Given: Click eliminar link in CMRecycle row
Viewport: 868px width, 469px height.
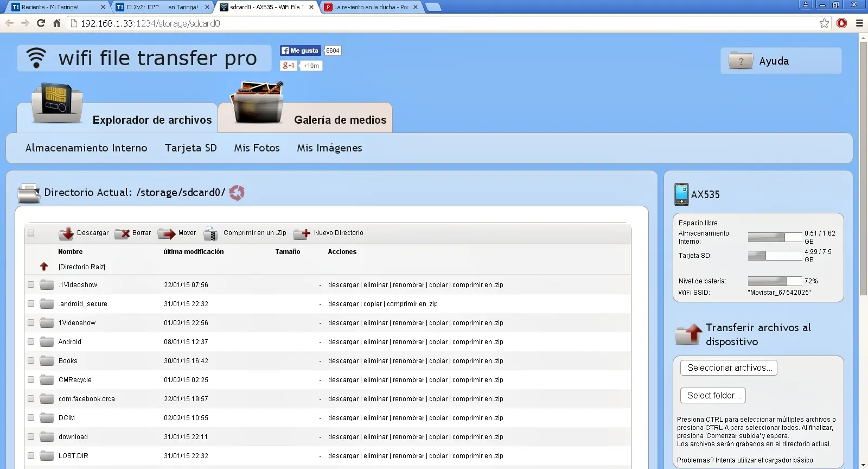Looking at the screenshot, I should 375,380.
